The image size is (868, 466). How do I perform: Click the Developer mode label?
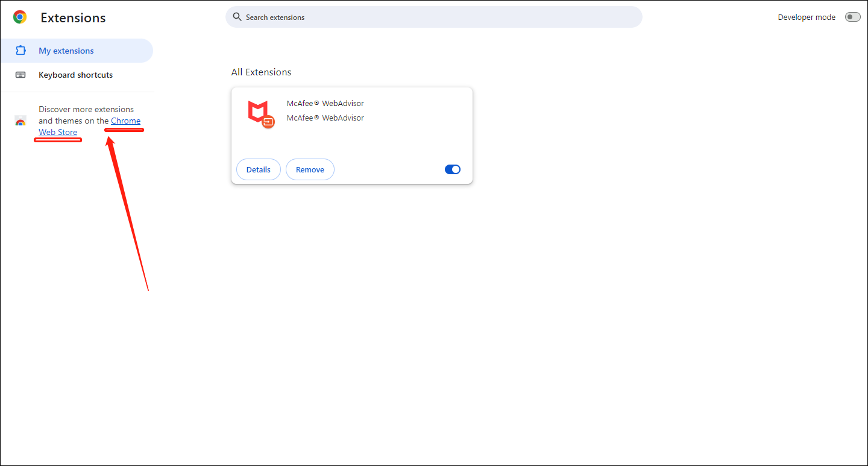tap(807, 17)
